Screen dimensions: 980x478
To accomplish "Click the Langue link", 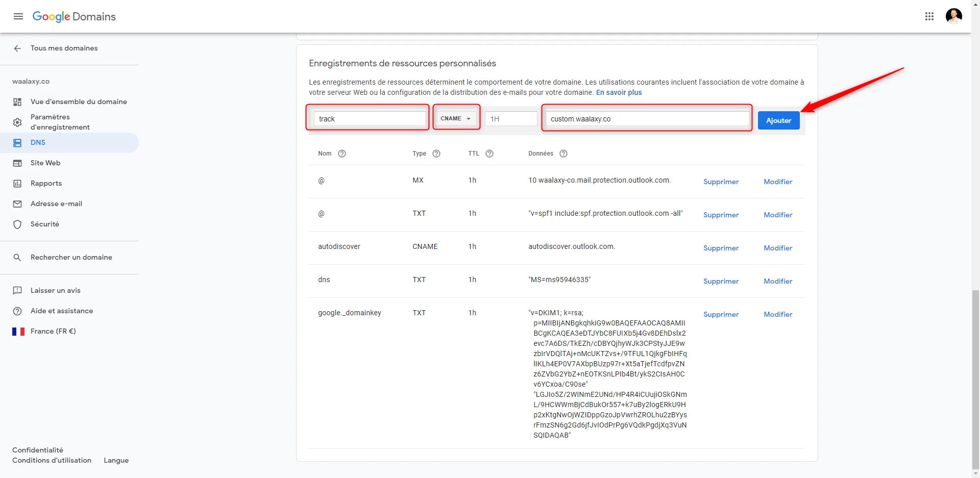I will (116, 460).
